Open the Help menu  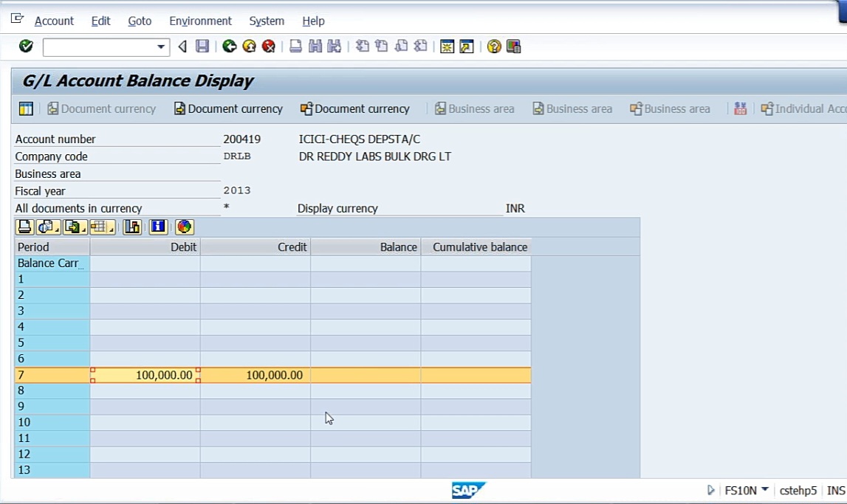point(313,21)
